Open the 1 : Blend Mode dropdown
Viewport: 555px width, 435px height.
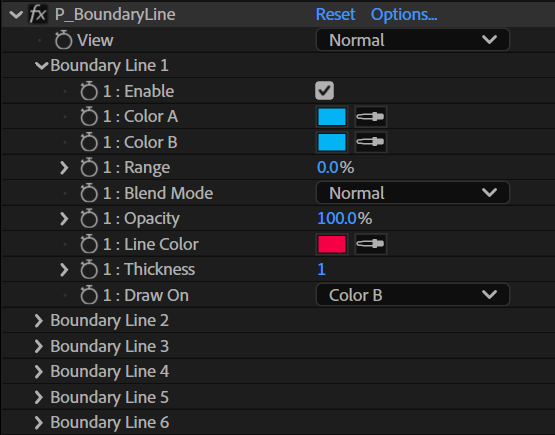[x=412, y=193]
